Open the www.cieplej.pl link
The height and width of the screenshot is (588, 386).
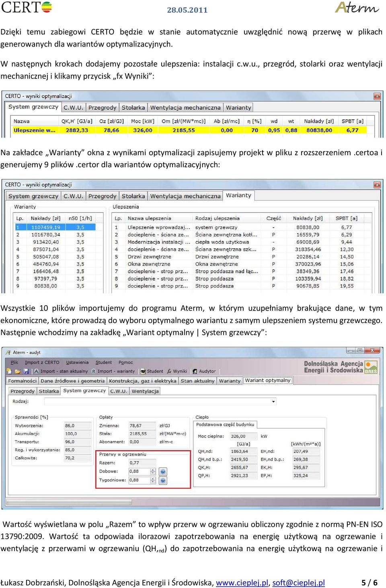[x=242, y=583]
